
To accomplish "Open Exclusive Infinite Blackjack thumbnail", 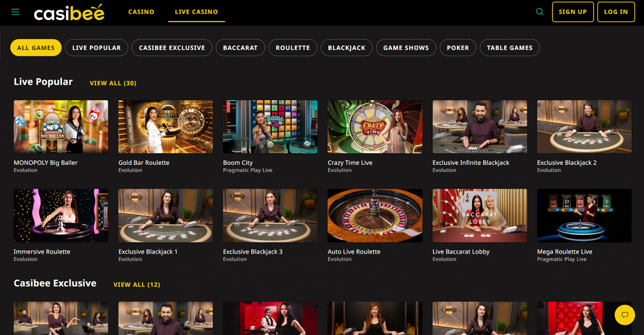I will tap(479, 127).
